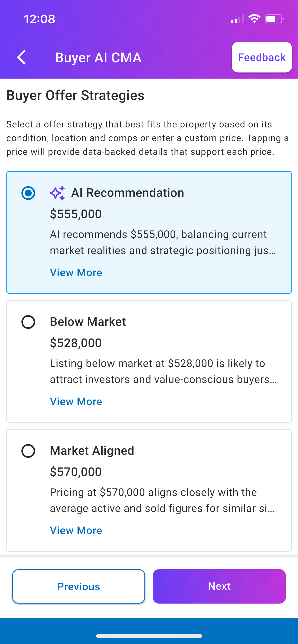
Task: Expand View More under Market Aligned
Action: click(76, 531)
